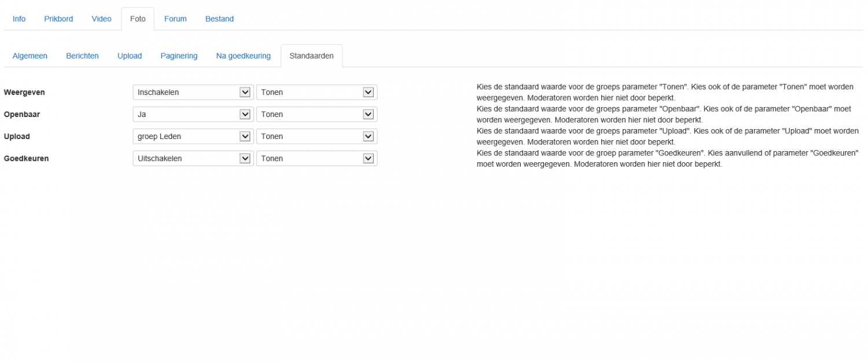This screenshot has height=362, width=868.
Task: Open Upload row Tonen dropdown
Action: pyautogui.click(x=317, y=136)
